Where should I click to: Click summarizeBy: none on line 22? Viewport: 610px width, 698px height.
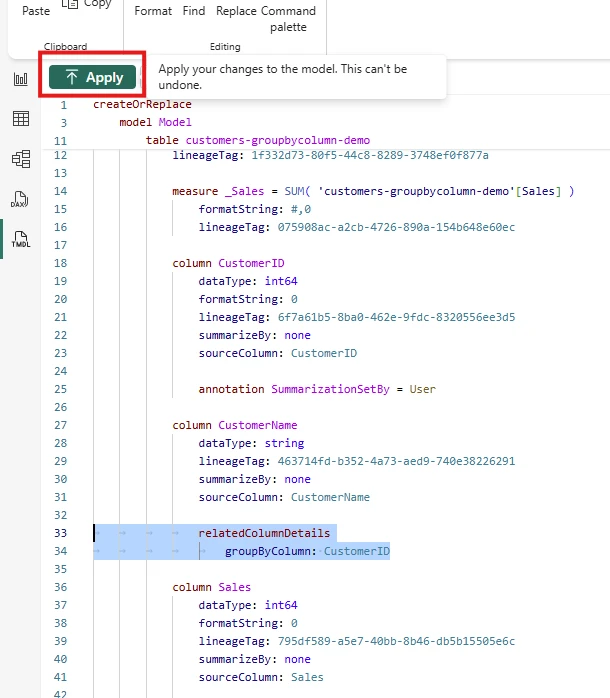pos(255,335)
